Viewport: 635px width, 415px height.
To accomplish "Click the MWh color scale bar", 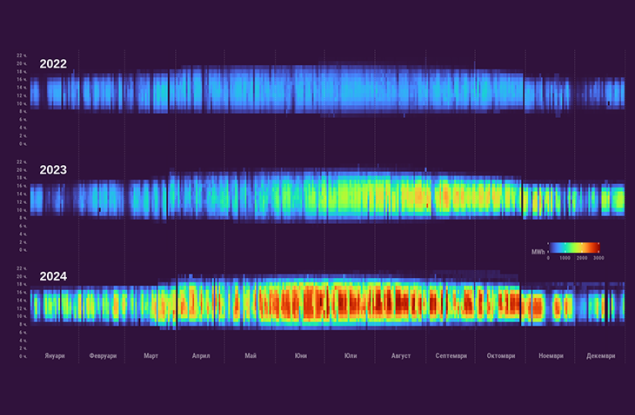I will (573, 247).
